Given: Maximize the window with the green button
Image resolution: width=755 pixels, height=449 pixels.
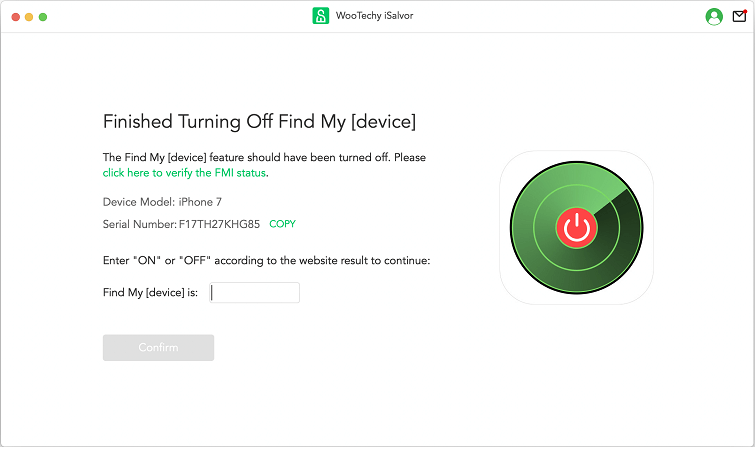Looking at the screenshot, I should [x=44, y=18].
